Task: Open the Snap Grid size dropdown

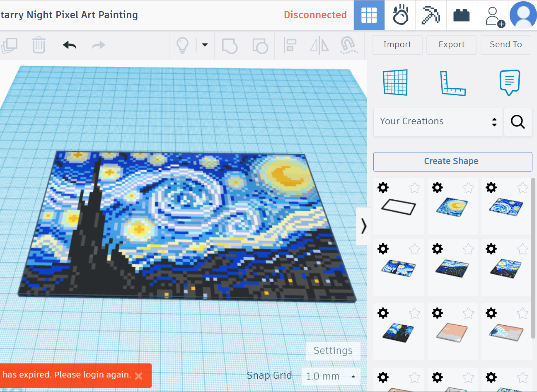Action: coord(330,376)
